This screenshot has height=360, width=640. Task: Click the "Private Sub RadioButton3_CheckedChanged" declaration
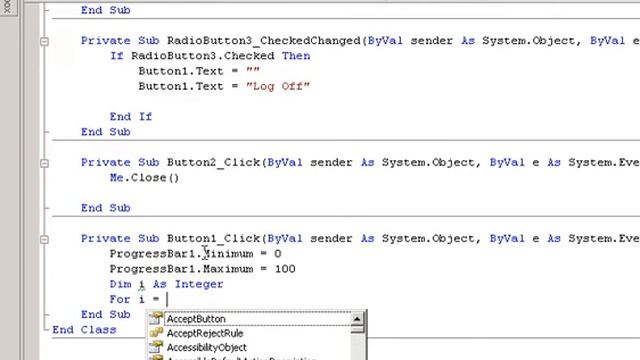point(360,41)
